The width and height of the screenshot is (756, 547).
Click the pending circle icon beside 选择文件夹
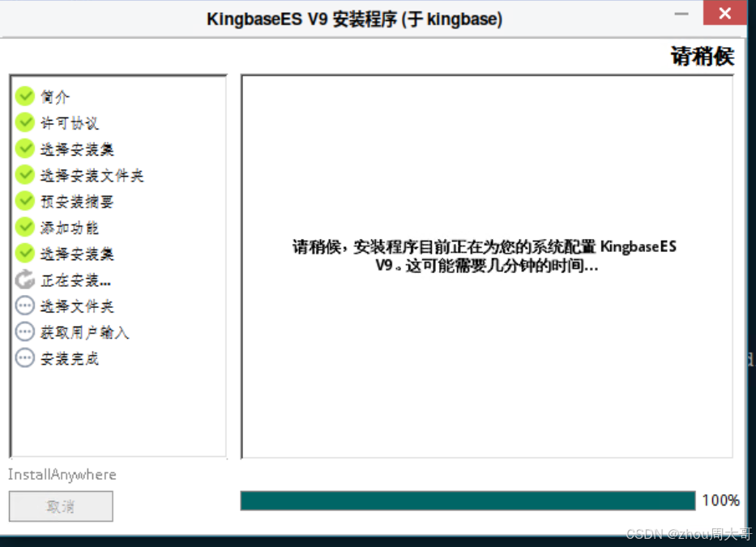tap(24, 306)
